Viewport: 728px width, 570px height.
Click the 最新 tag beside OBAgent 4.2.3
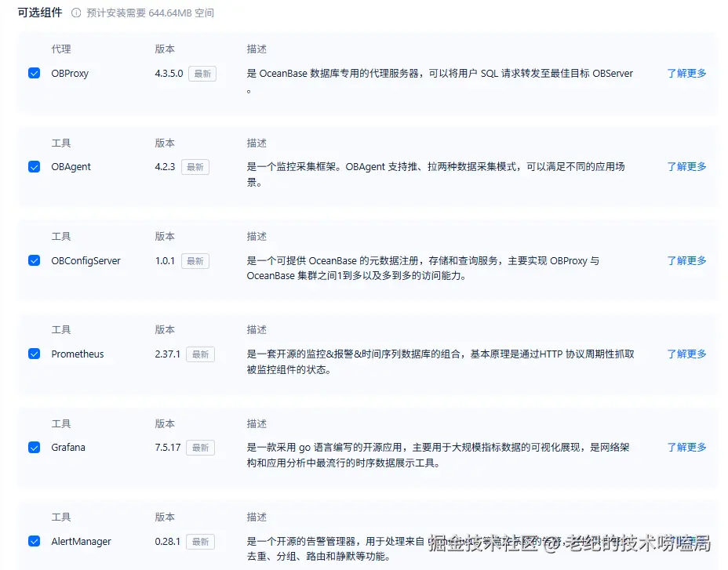(x=195, y=167)
